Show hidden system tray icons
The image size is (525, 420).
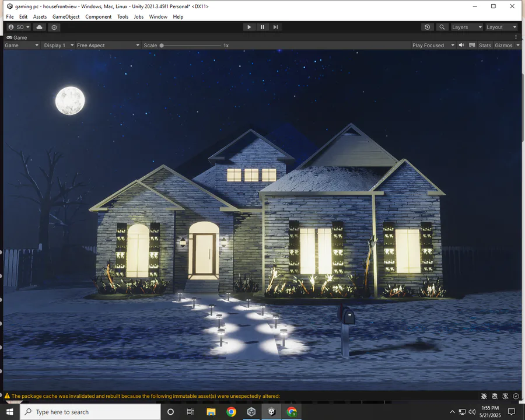(452, 412)
